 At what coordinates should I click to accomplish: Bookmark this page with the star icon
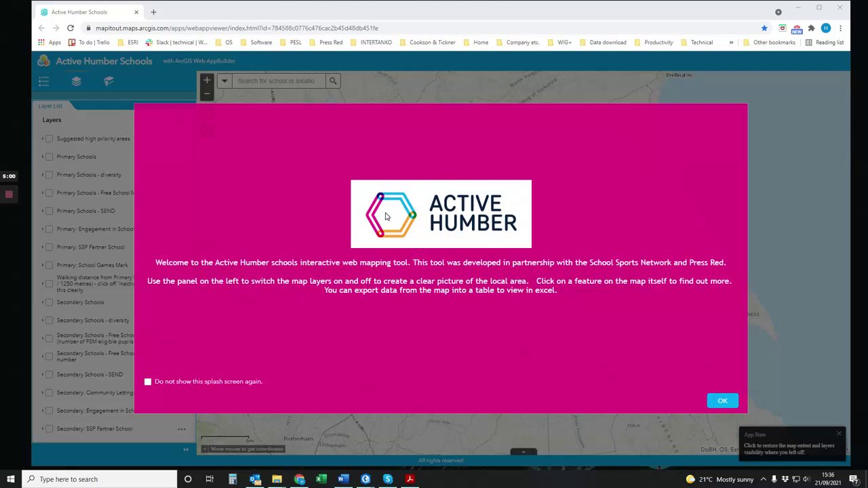[764, 28]
